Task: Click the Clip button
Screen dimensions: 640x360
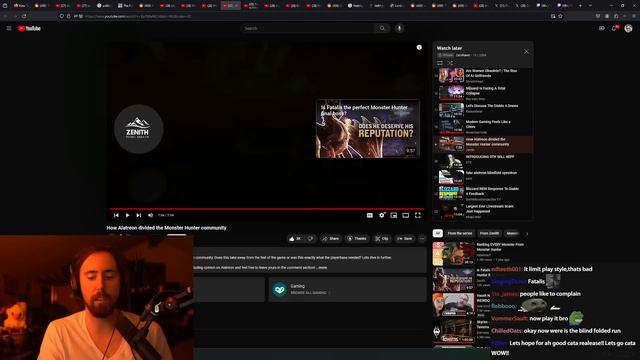Action: [382, 239]
